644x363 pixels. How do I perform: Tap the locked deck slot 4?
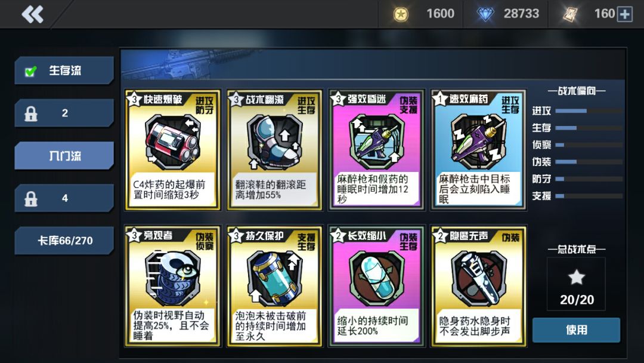(x=64, y=198)
